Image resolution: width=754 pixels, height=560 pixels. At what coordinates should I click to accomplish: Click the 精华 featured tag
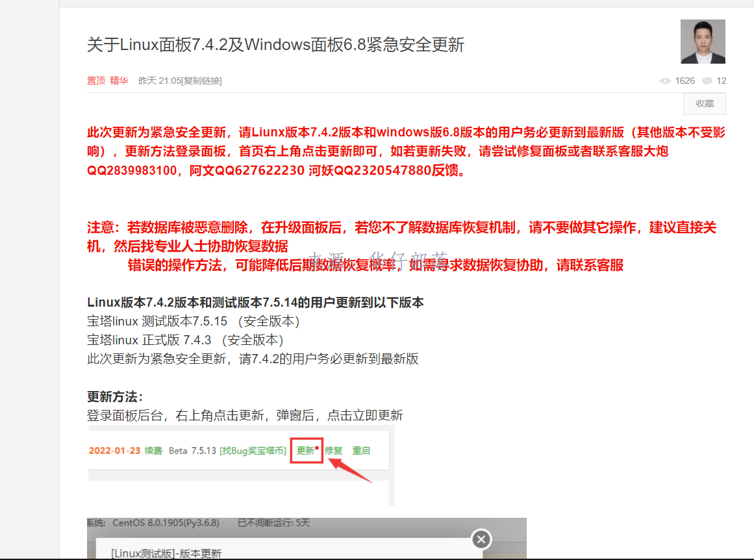119,81
